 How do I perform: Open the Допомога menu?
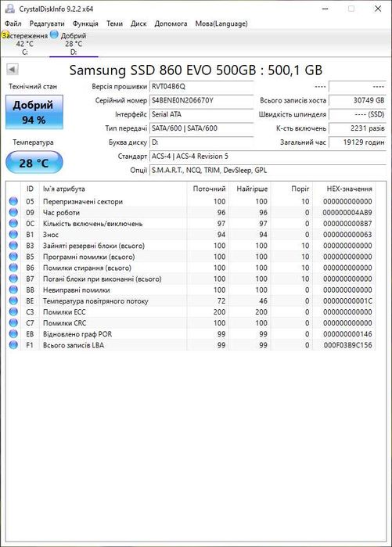click(171, 23)
